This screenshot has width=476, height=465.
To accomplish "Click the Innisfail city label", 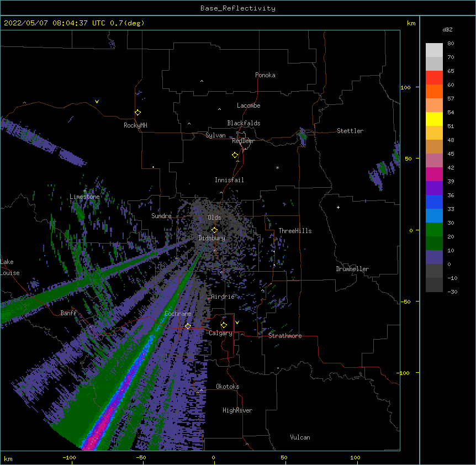I will point(229,180).
